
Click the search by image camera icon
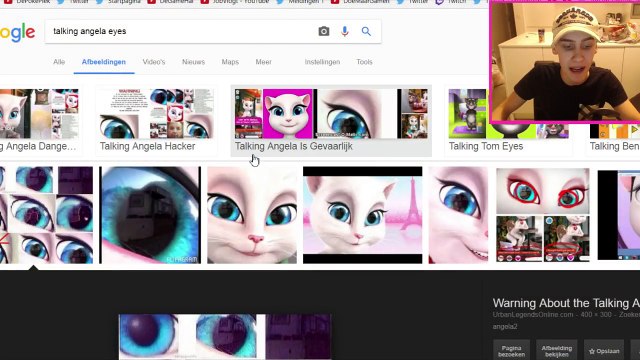pos(324,31)
